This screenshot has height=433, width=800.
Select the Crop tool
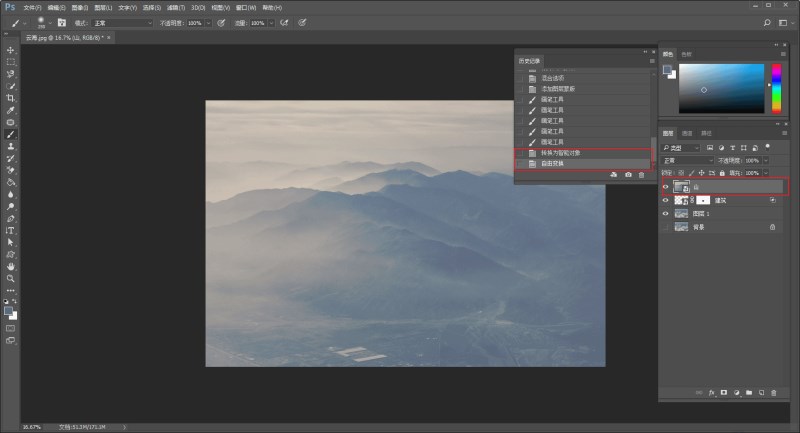click(x=11, y=98)
